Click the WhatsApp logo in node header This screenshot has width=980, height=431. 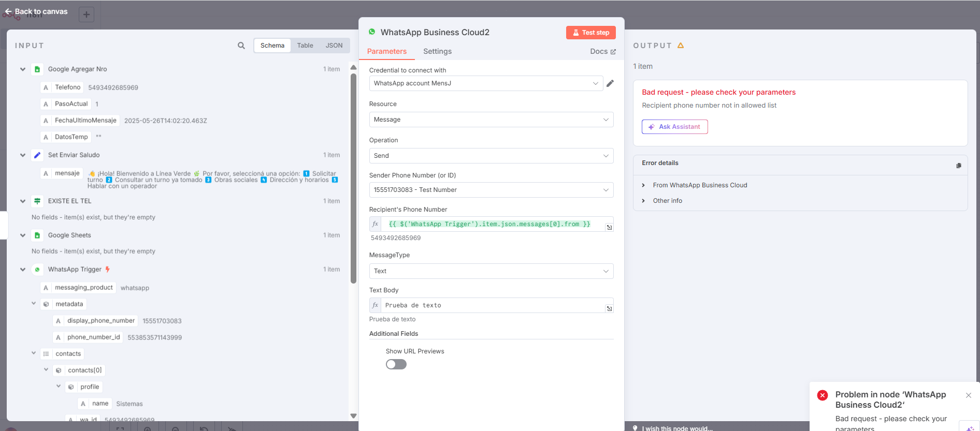point(372,32)
